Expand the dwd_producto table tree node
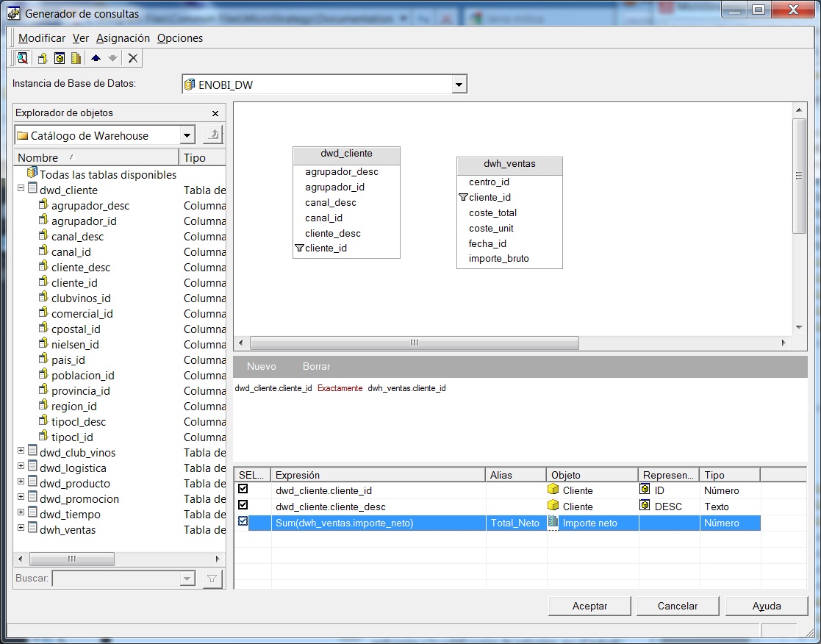The image size is (821, 644). tap(21, 483)
